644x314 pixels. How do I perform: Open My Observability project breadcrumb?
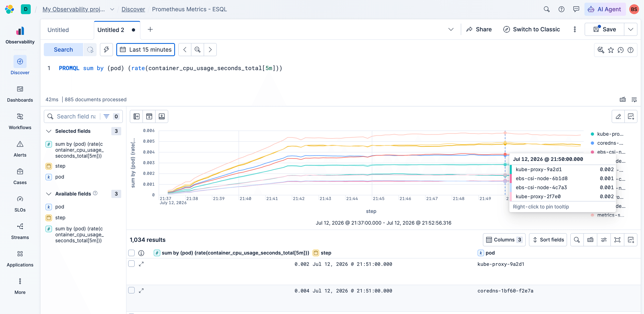click(x=73, y=9)
